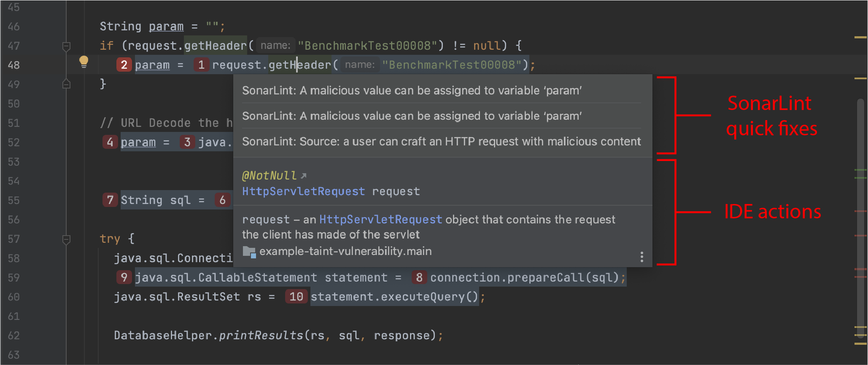Click example-taint-vulnerability.main module text
The image size is (868, 365).
pos(345,252)
